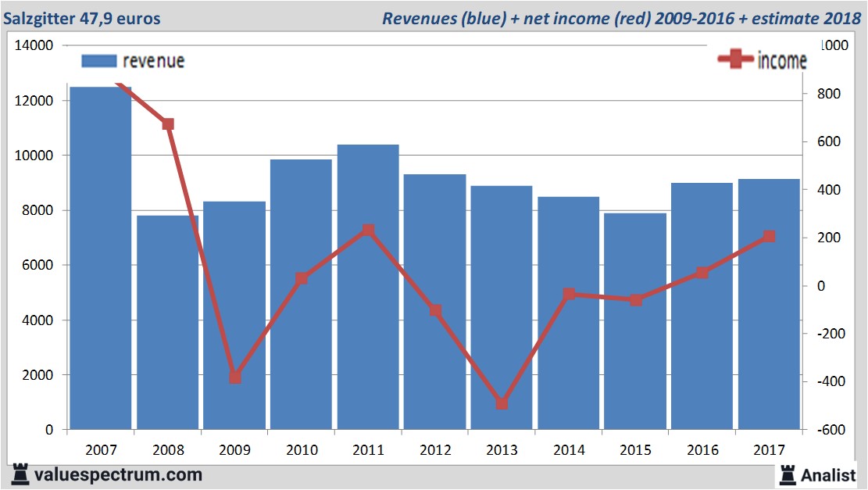The image size is (868, 490).
Task: Select the 2009 income data point
Action: tap(234, 377)
